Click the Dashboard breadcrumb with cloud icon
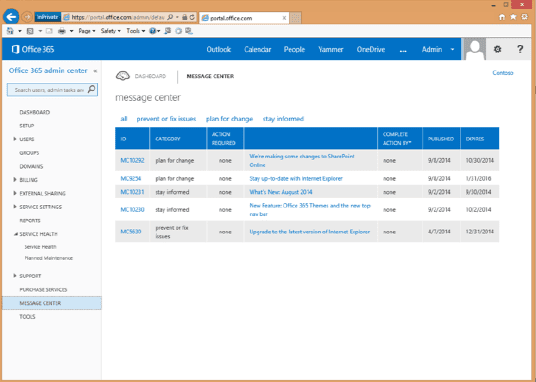This screenshot has height=382, width=536. click(x=141, y=76)
